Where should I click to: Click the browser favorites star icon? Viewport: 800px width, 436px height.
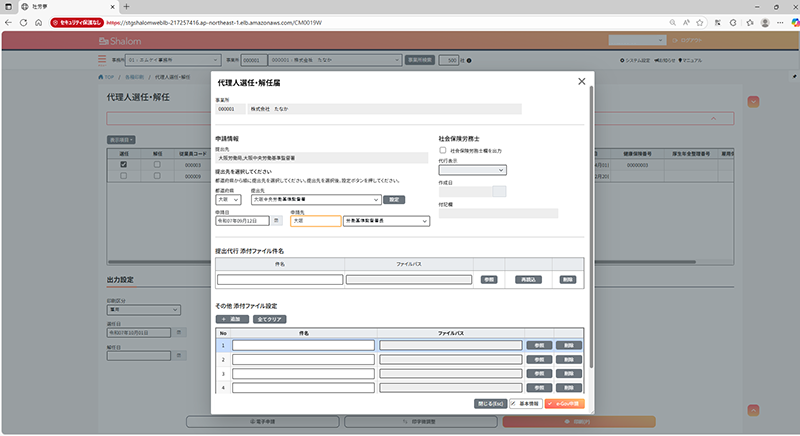[x=702, y=21]
